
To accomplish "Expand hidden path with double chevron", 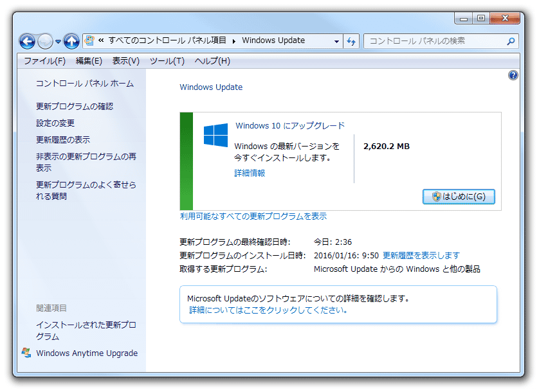I will (x=101, y=40).
